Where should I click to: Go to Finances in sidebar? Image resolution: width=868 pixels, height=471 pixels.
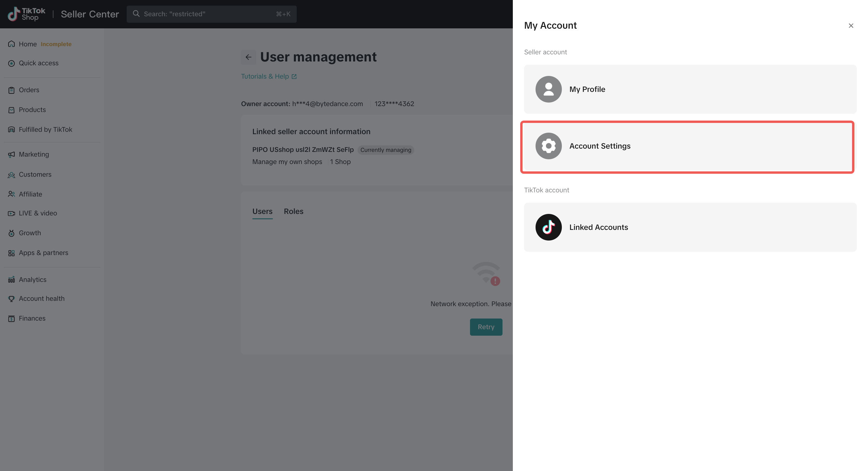pyautogui.click(x=32, y=318)
